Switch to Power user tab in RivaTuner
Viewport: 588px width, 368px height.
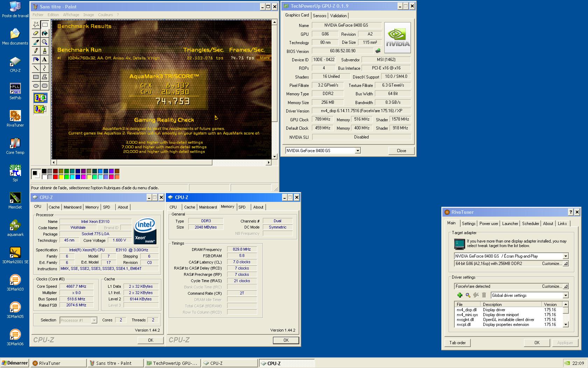(489, 224)
